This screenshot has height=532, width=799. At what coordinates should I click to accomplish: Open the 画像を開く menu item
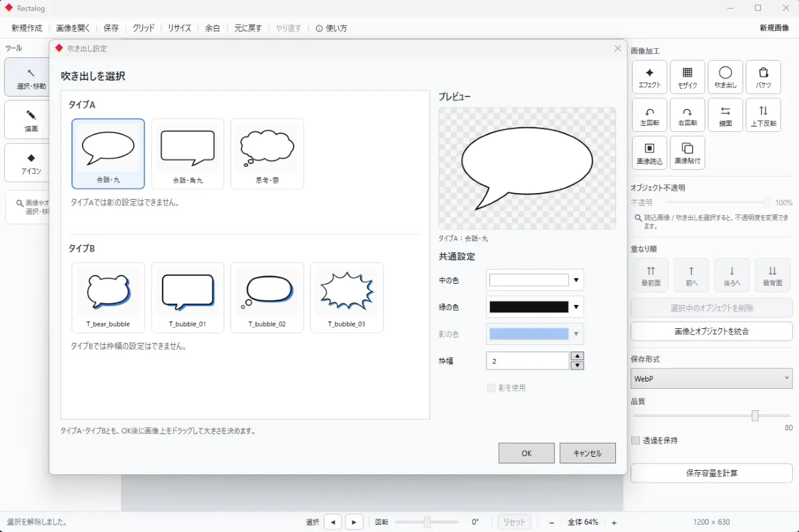[x=73, y=28]
